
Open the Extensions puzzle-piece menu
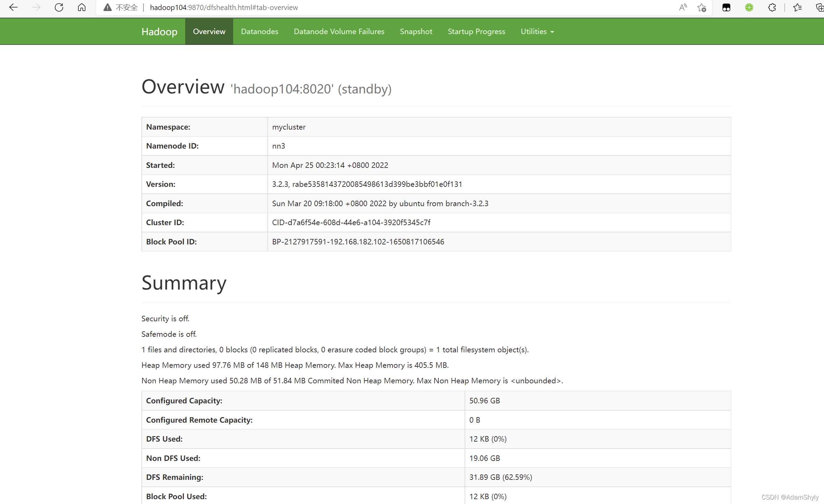click(x=772, y=7)
